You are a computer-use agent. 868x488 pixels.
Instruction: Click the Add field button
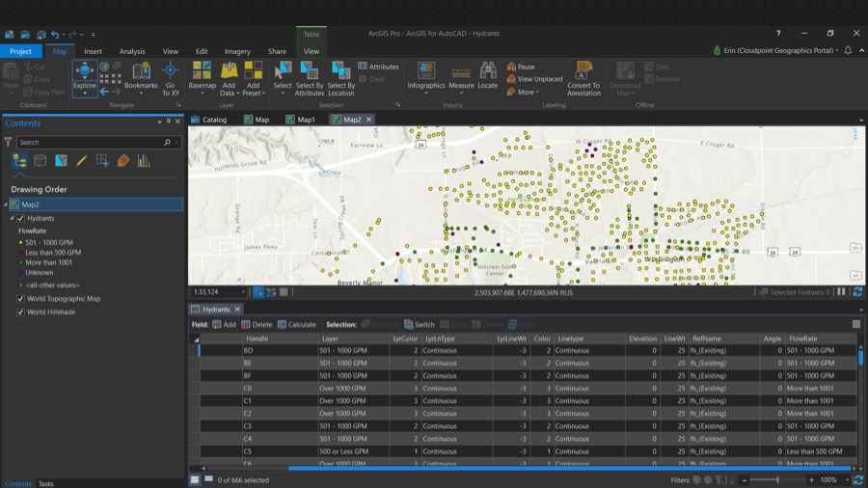[224, 325]
